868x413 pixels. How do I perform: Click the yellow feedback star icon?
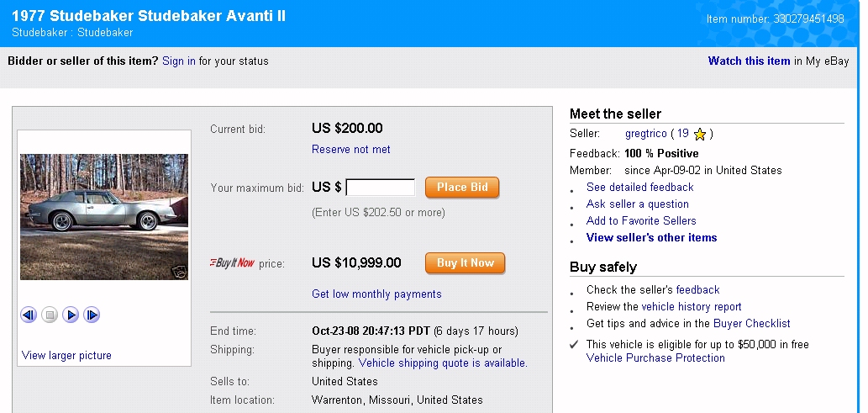(x=700, y=134)
